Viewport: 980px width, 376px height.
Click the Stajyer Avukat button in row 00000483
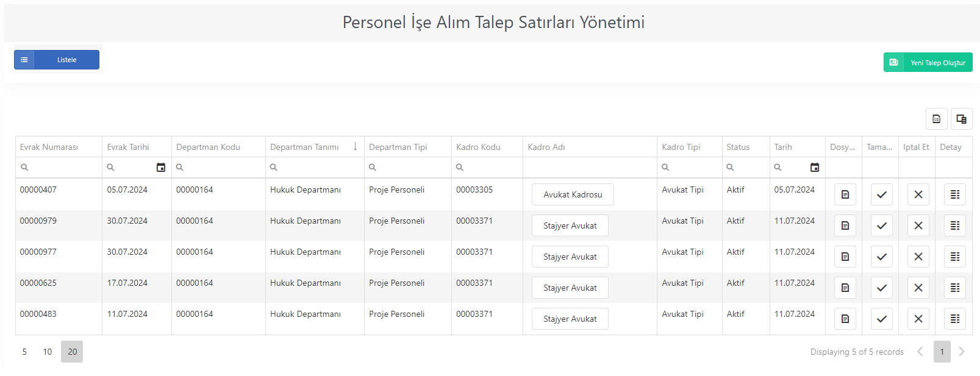[570, 319]
